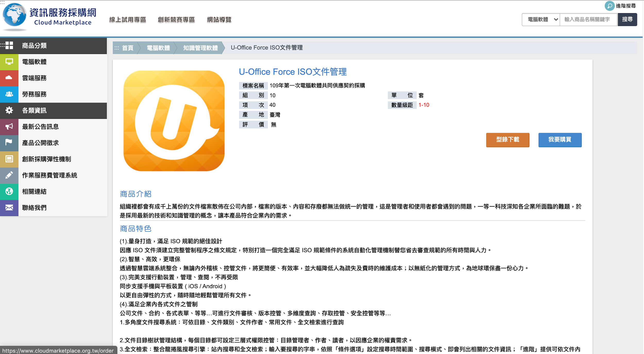Open 相關連結 in the sidebar
The image size is (644, 354).
click(x=34, y=191)
